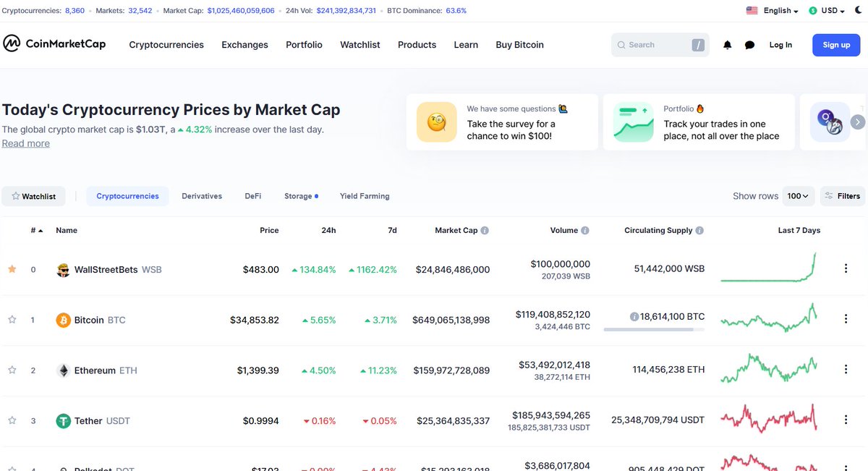Open the Exchanges nav menu
Image resolution: width=868 pixels, height=471 pixels.
click(x=244, y=45)
